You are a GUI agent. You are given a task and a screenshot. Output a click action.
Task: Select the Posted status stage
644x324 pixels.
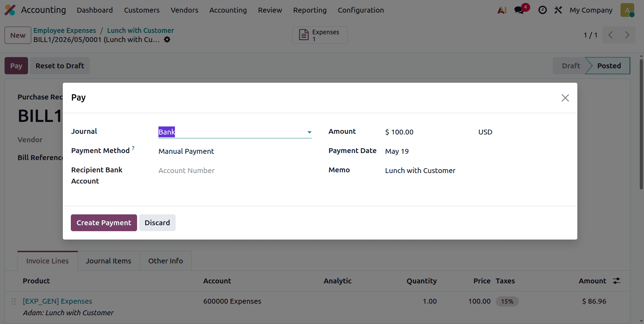click(x=609, y=66)
